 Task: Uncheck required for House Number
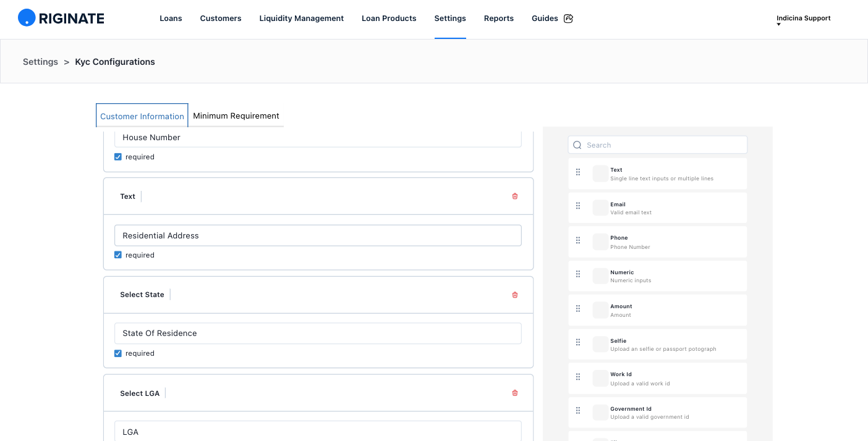tap(118, 157)
